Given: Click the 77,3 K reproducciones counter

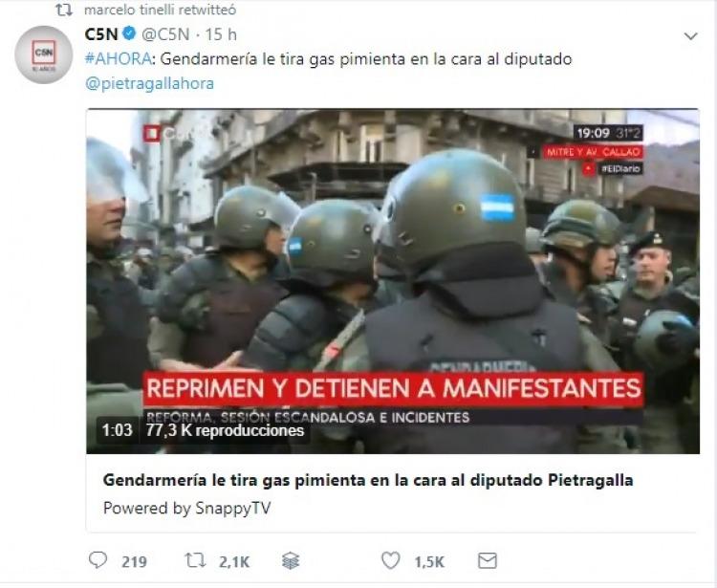Looking at the screenshot, I should tap(225, 430).
